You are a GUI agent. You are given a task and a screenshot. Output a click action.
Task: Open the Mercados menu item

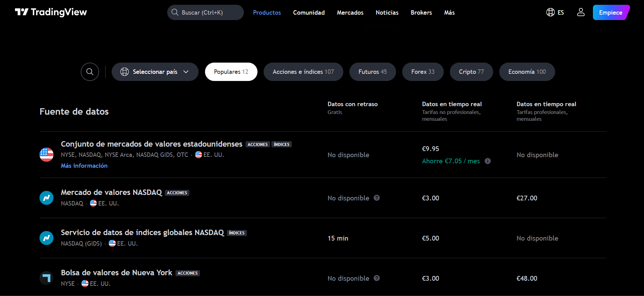(x=350, y=13)
